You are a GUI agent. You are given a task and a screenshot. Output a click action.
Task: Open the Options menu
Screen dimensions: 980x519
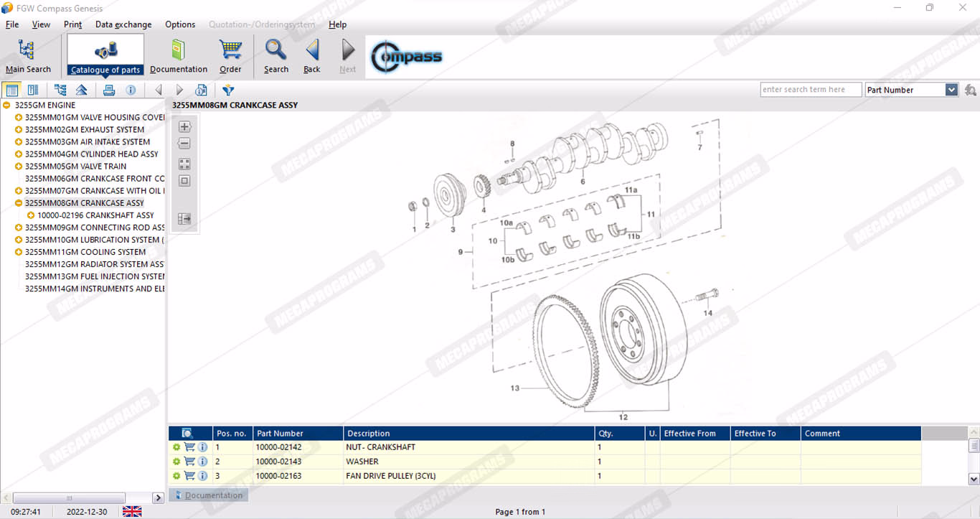pos(180,24)
